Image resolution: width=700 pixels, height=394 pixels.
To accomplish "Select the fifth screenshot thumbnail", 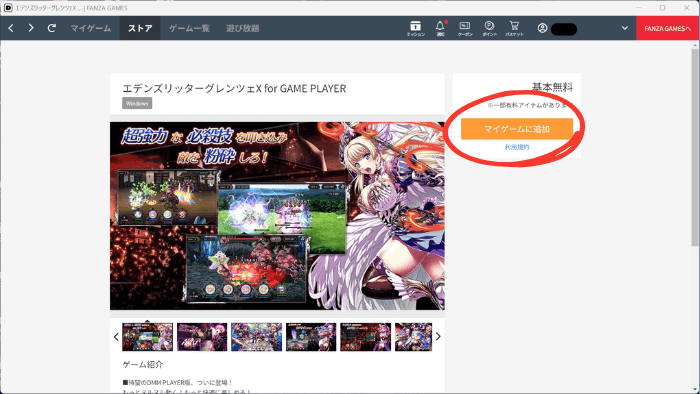I will coord(366,337).
